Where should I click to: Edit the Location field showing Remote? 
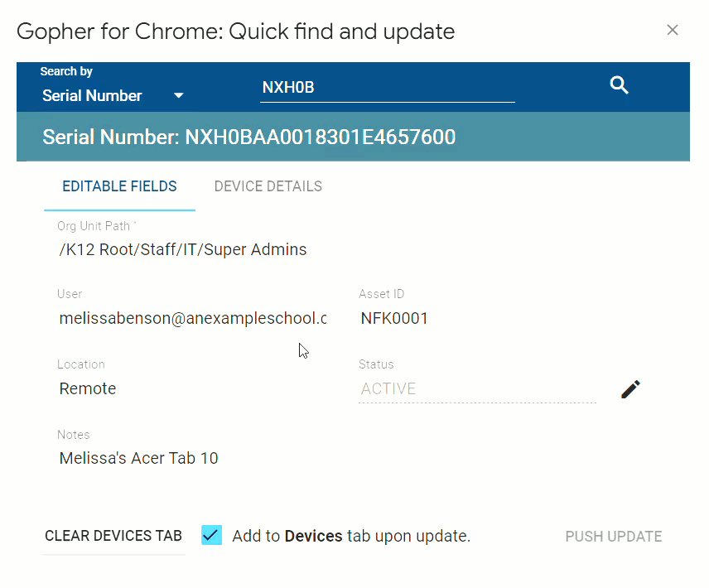pos(192,388)
